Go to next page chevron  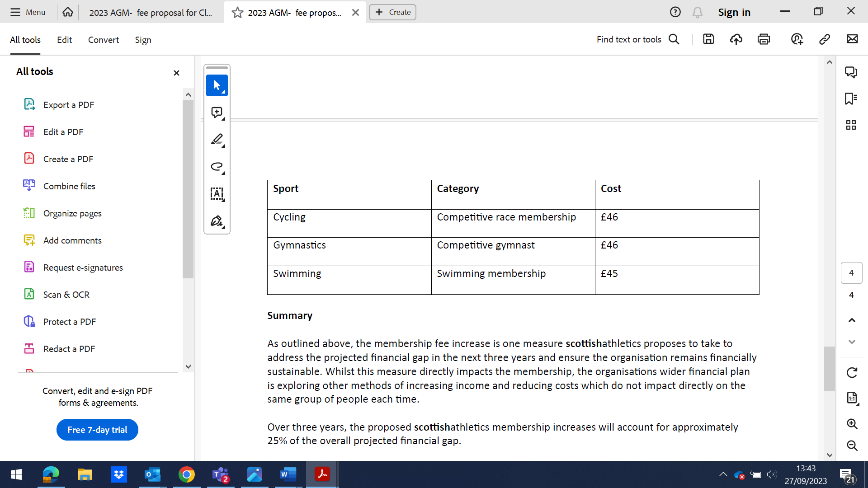[852, 342]
